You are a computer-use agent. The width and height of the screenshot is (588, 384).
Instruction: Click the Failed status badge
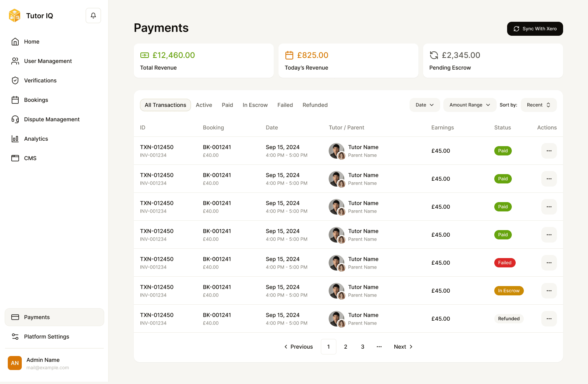tap(505, 263)
